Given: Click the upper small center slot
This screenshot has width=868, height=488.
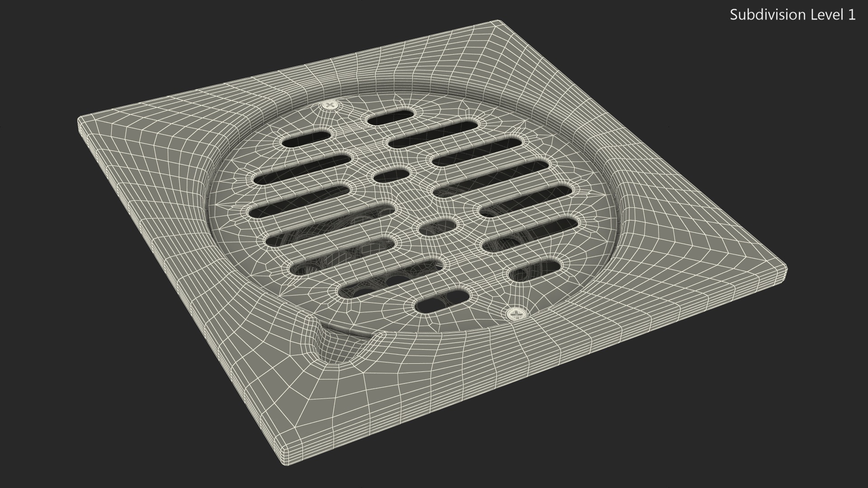Looking at the screenshot, I should point(392,176).
